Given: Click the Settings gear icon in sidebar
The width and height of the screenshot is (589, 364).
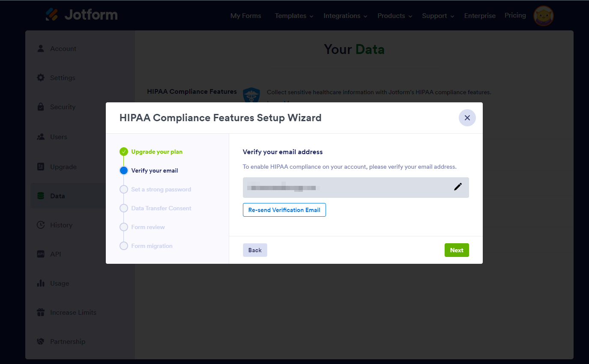Looking at the screenshot, I should [41, 78].
